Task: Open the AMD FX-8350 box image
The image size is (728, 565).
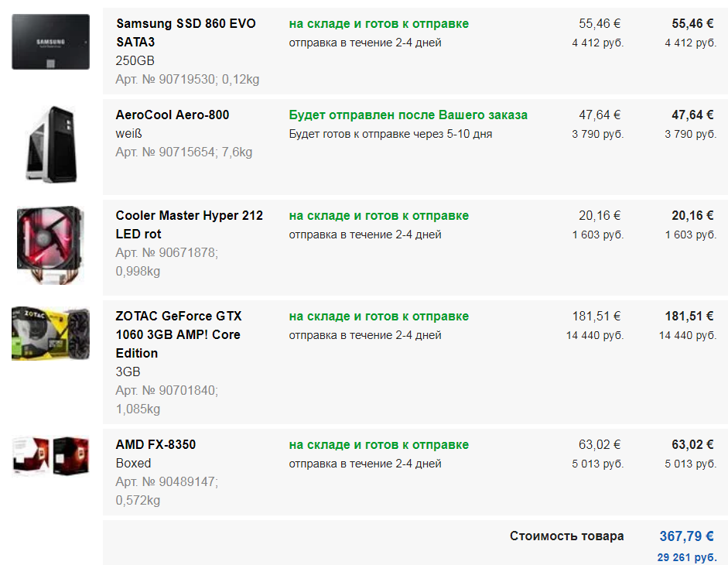Action: 50,455
